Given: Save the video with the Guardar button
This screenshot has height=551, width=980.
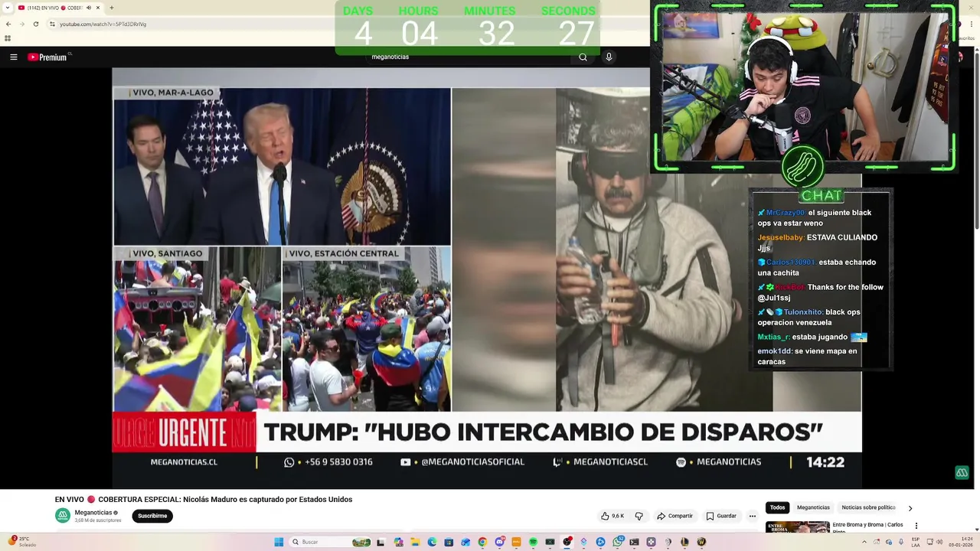Looking at the screenshot, I should 721,516.
